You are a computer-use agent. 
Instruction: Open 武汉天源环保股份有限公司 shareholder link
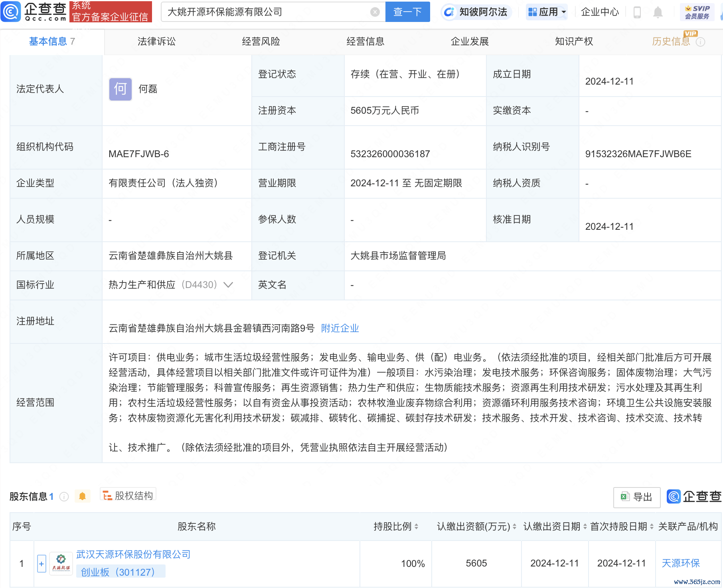click(x=133, y=554)
